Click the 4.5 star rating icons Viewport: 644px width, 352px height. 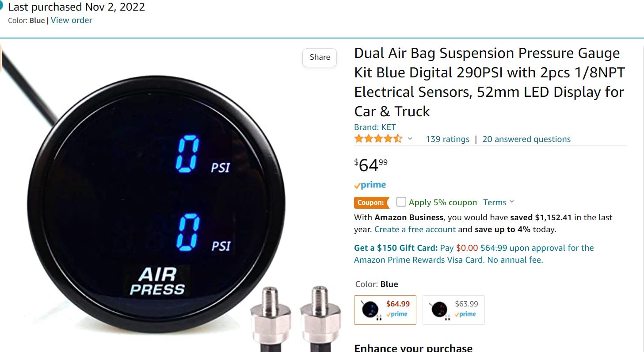click(378, 139)
